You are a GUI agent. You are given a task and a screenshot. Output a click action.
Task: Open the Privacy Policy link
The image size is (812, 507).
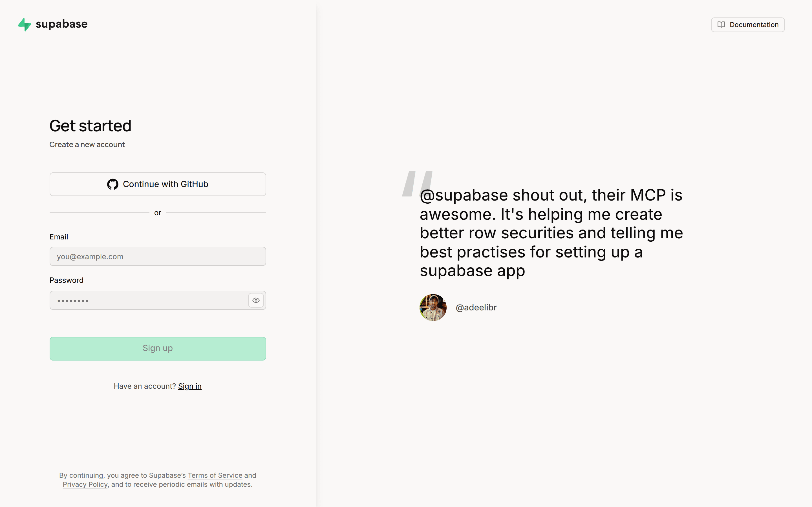[85, 484]
